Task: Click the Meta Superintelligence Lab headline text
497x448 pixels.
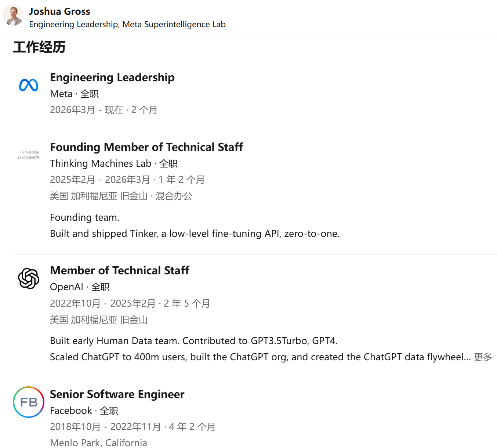Action: pyautogui.click(x=127, y=24)
